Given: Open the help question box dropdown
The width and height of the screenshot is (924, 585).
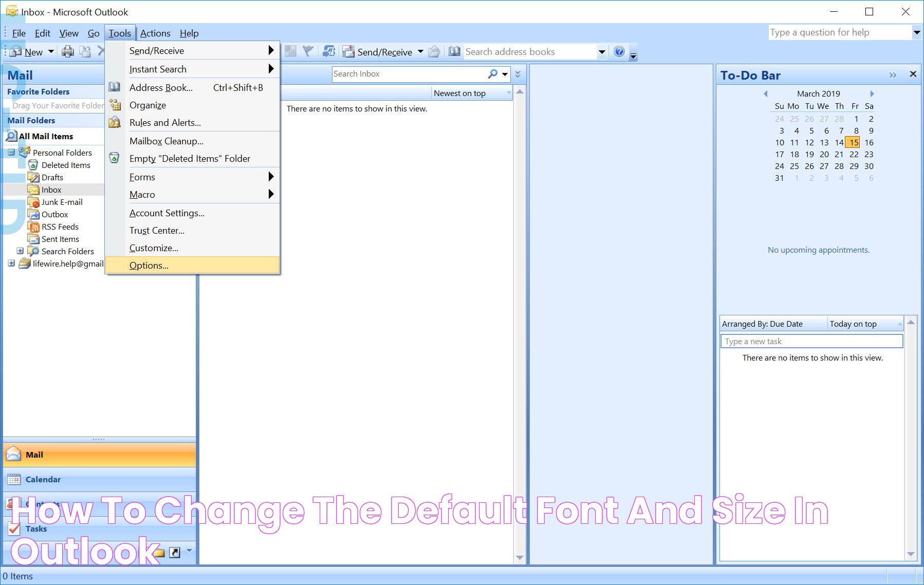Looking at the screenshot, I should (916, 32).
